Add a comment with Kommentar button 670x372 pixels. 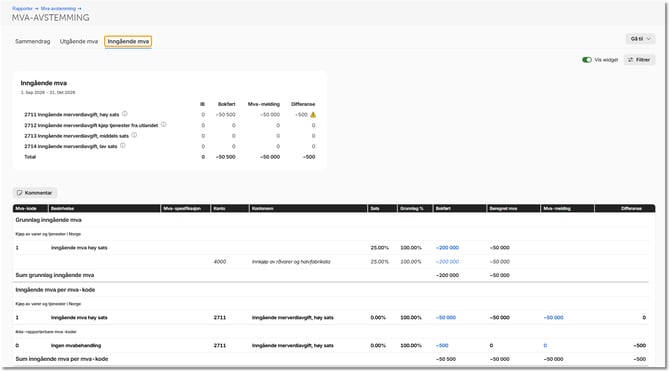(x=35, y=193)
